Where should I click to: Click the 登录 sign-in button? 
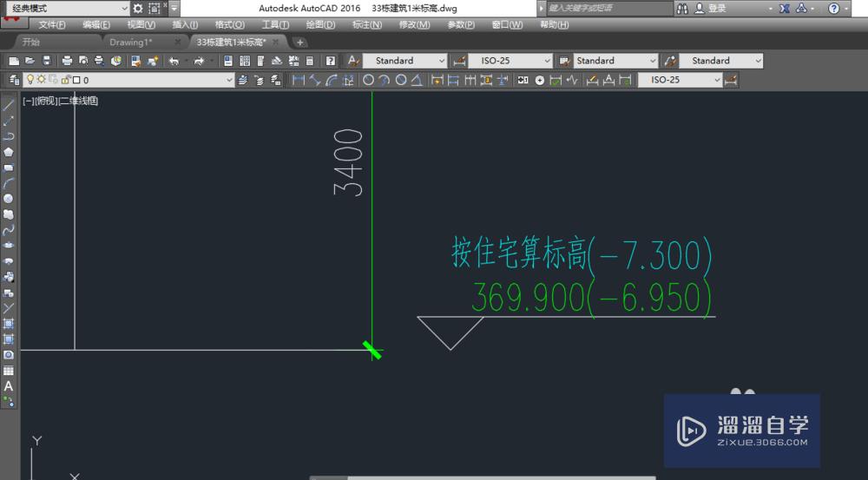pos(710,9)
